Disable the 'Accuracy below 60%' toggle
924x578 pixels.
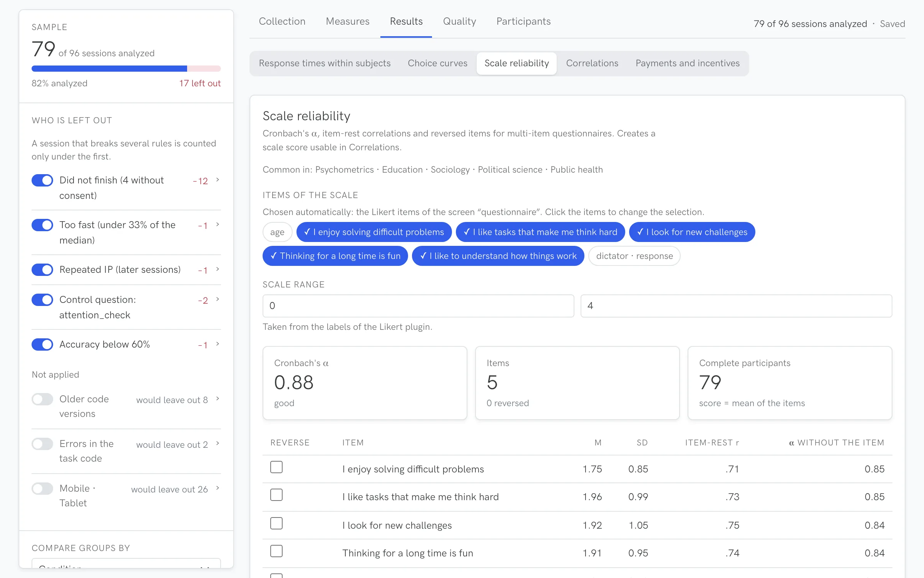click(x=42, y=344)
